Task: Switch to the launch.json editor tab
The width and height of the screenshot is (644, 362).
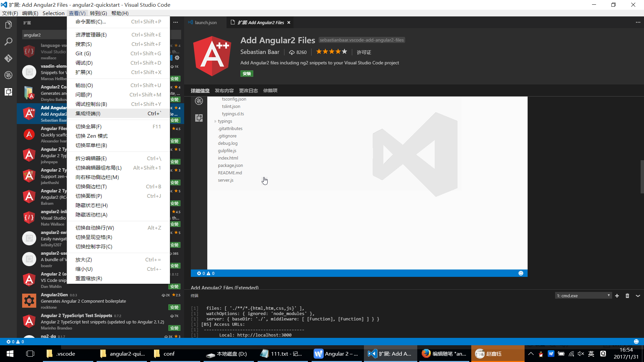Action: 205,22
